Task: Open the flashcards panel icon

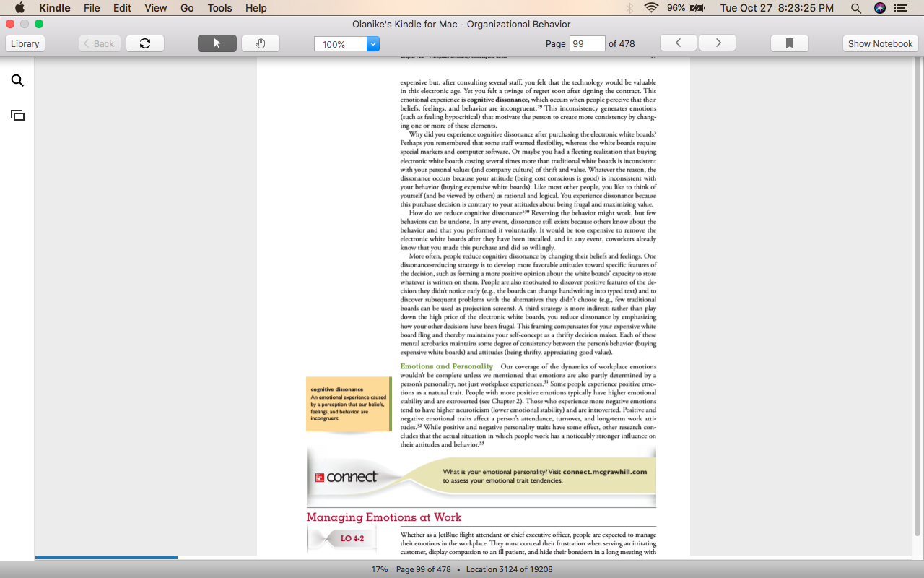Action: (x=17, y=116)
